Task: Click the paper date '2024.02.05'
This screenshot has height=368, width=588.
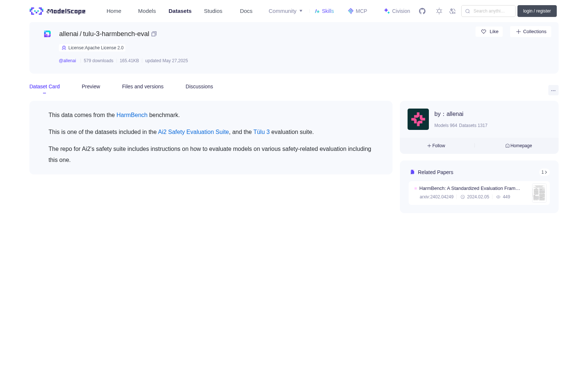Action: click(x=478, y=197)
